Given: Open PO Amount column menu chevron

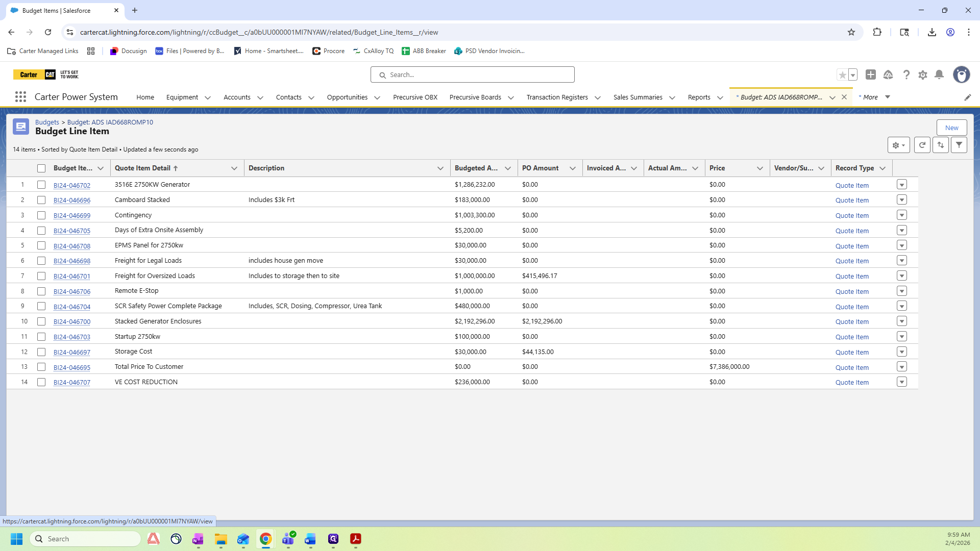Looking at the screenshot, I should click(x=573, y=168).
